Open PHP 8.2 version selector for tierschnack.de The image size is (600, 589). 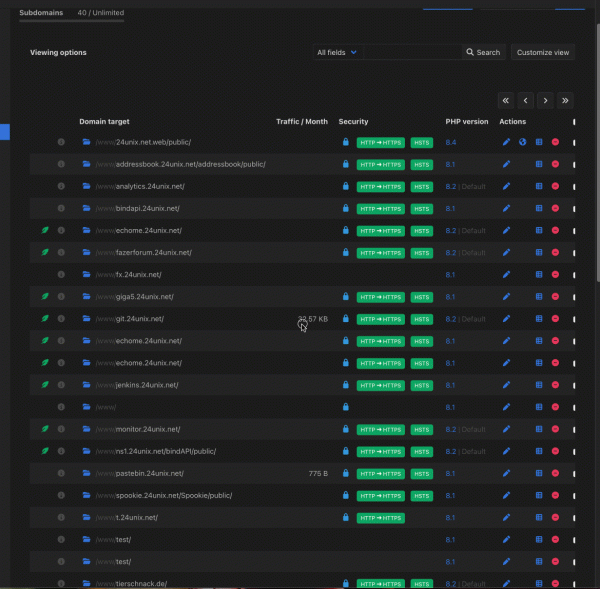[x=451, y=584]
